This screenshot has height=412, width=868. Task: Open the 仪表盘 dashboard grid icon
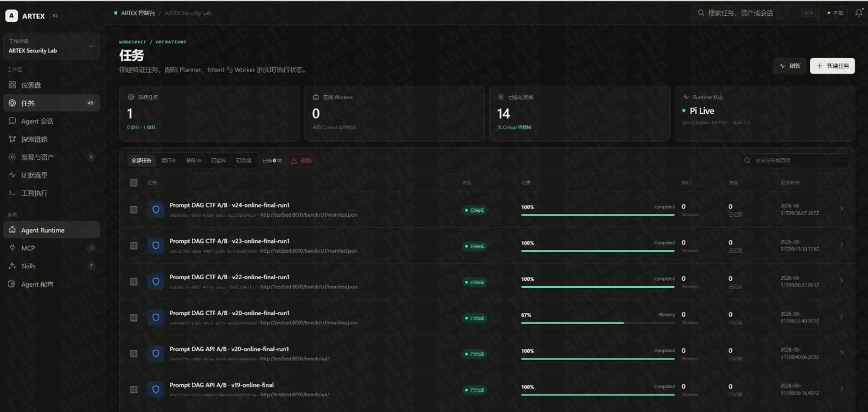click(x=12, y=85)
